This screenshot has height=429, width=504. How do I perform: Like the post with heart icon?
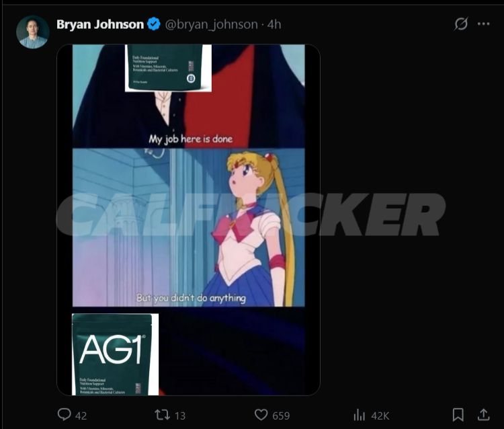[x=261, y=414]
